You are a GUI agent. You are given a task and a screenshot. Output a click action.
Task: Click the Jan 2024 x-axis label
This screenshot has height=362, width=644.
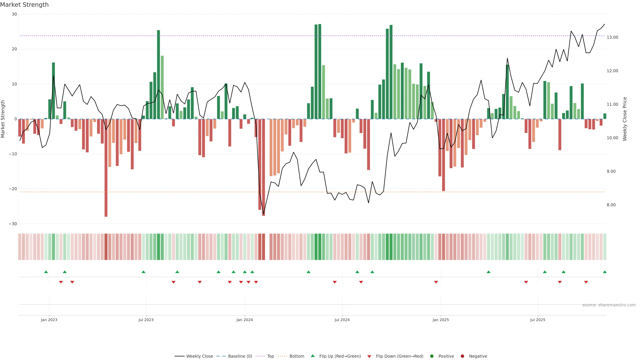245,320
